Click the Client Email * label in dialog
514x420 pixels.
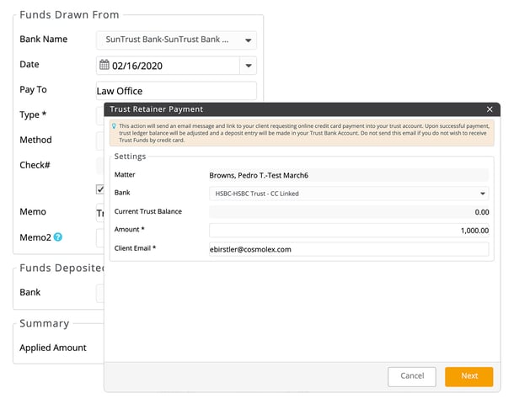(x=135, y=248)
